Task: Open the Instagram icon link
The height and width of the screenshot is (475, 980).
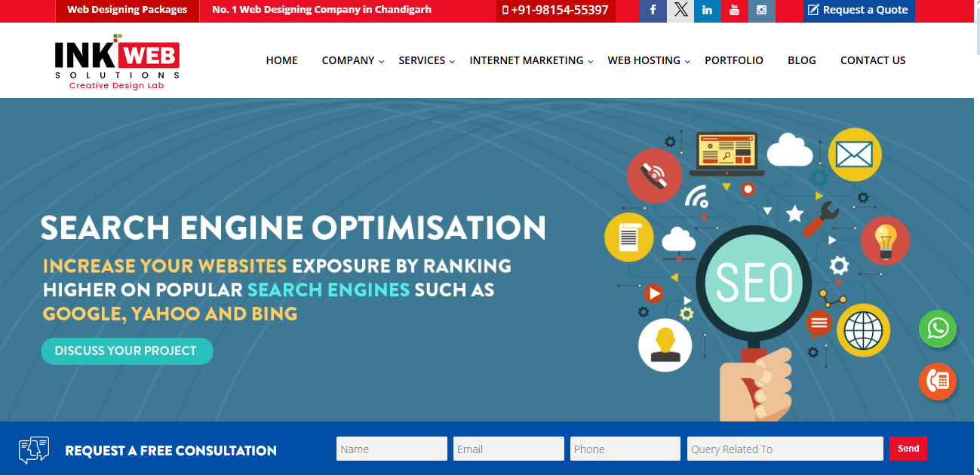Action: coord(762,11)
